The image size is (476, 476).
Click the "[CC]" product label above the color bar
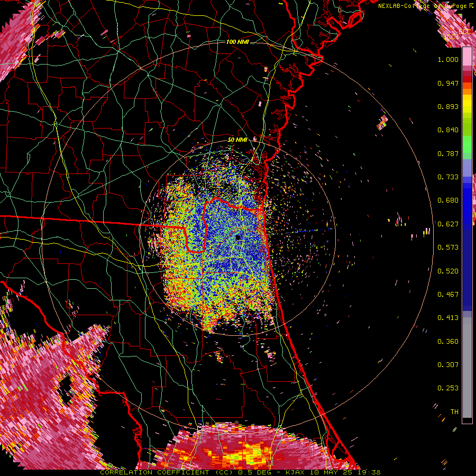click(452, 36)
